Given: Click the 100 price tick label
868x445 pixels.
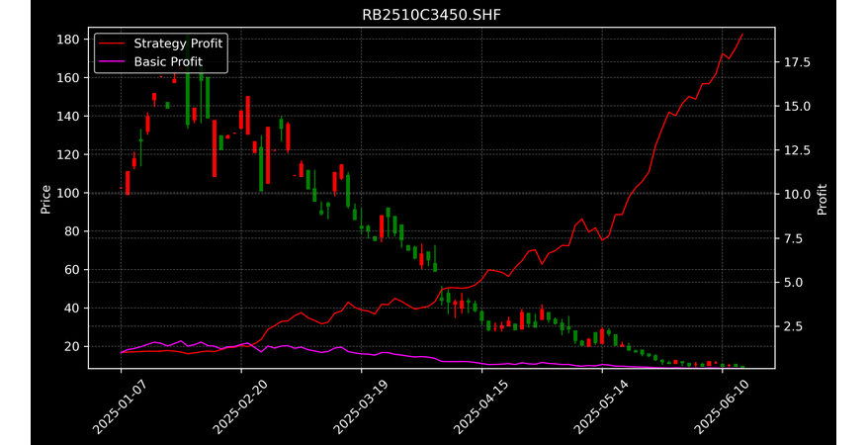Looking at the screenshot, I should coord(70,193).
